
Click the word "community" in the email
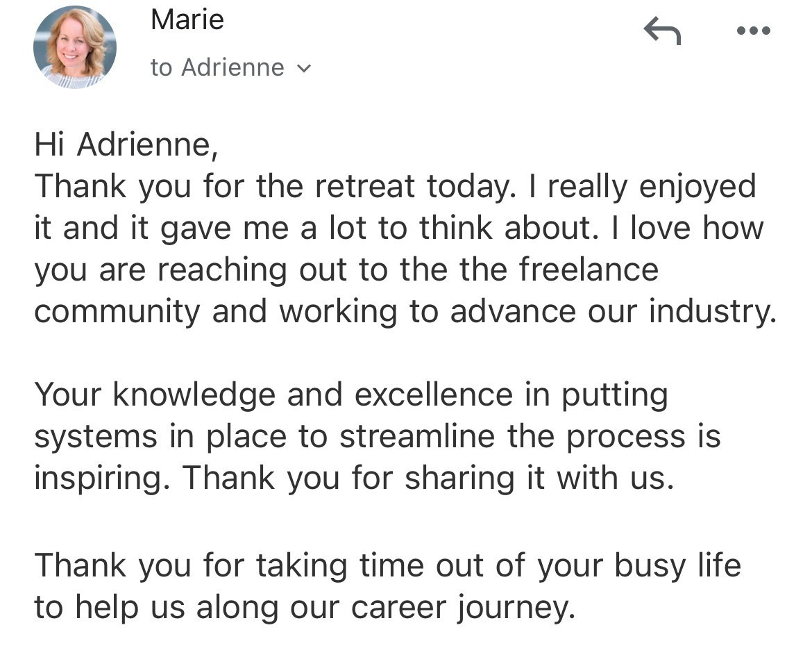(x=117, y=312)
